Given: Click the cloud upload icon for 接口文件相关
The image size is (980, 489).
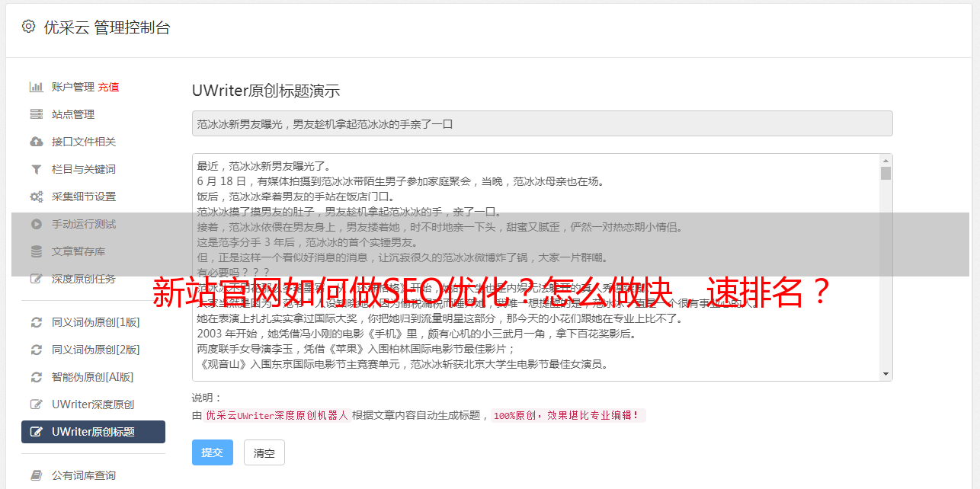Looking at the screenshot, I should point(36,142).
